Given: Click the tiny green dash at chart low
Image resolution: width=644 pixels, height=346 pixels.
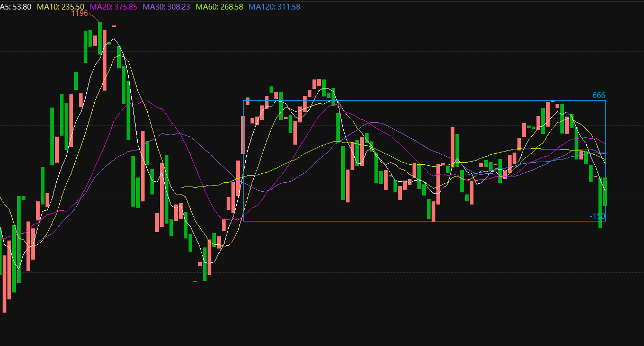Looking at the screenshot, I should 195,281.
